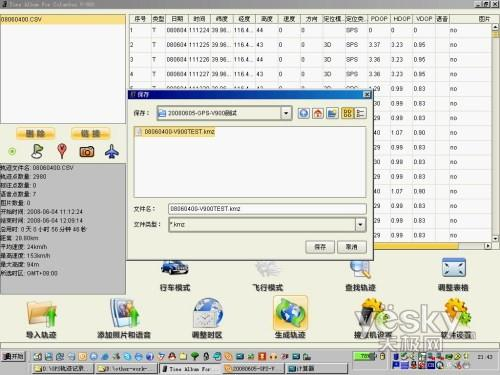
Task: Click the PDOP column header
Action: pyautogui.click(x=379, y=19)
